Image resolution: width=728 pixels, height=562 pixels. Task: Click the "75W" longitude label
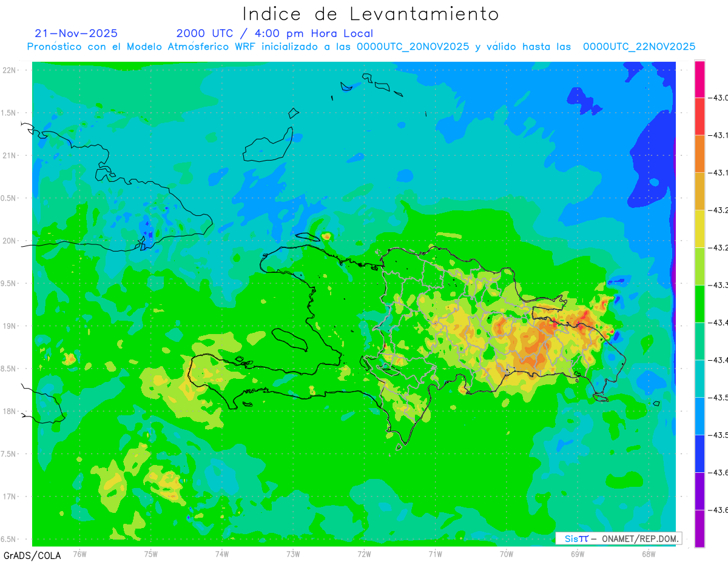pos(151,554)
